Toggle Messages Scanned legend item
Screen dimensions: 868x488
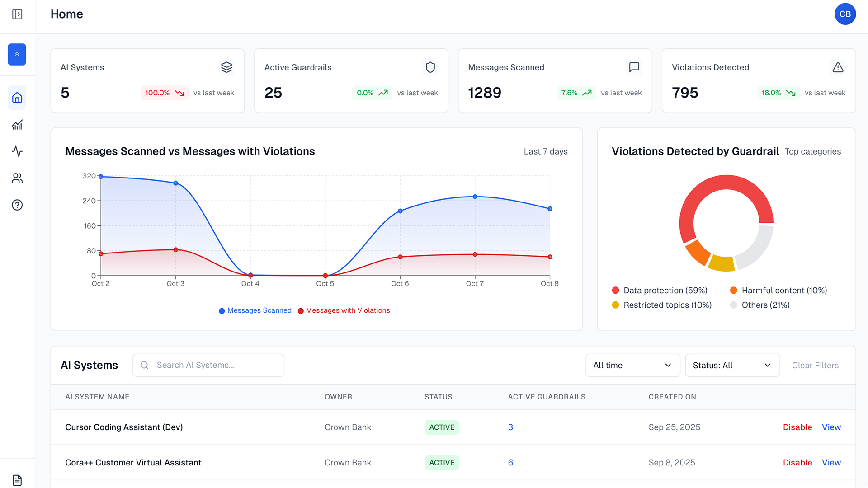point(255,310)
